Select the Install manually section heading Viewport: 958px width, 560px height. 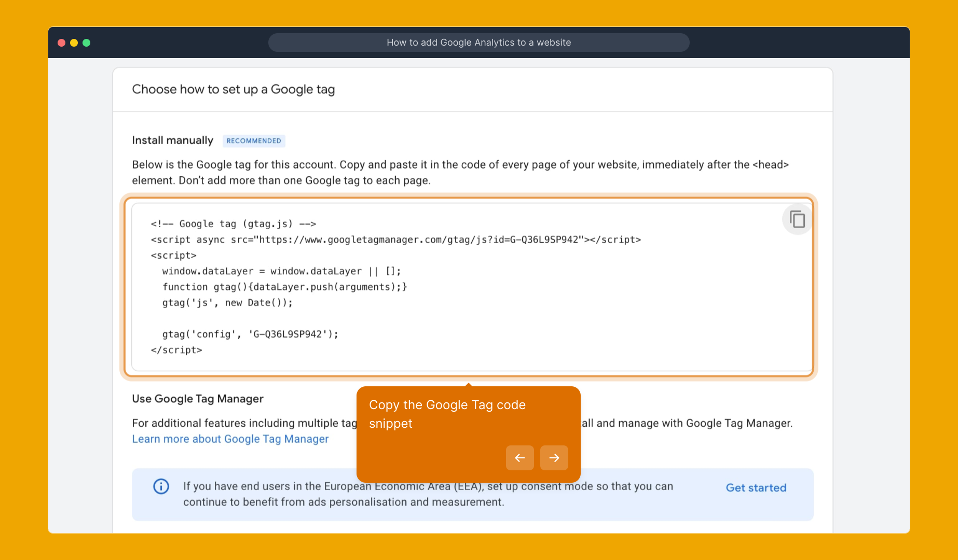pyautogui.click(x=172, y=140)
